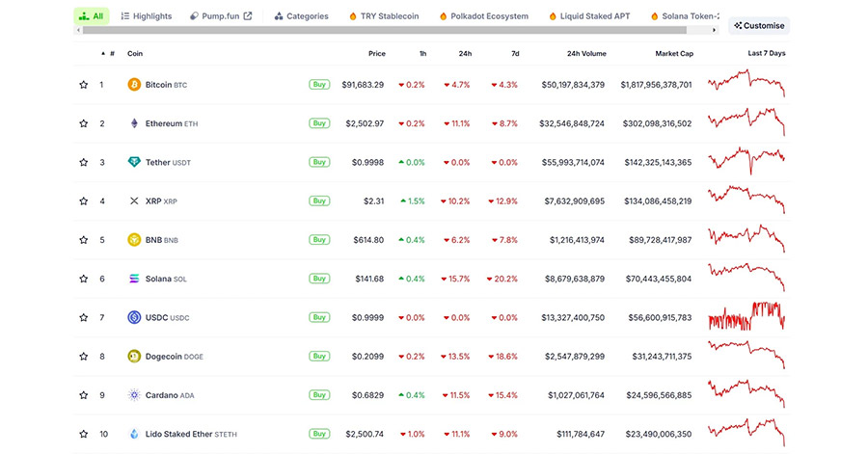Click the Lido Staked Ether logo
Viewport: 868px width, 454px height.
coord(134,434)
